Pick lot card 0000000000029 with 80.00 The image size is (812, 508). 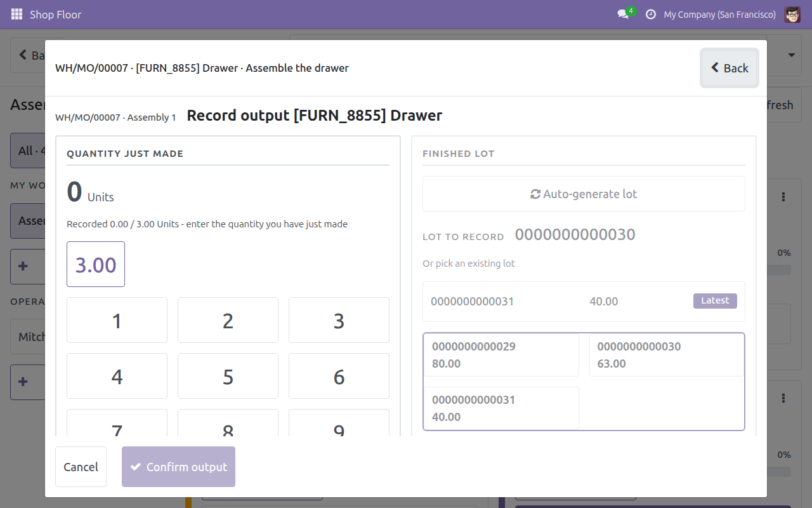pyautogui.click(x=501, y=355)
